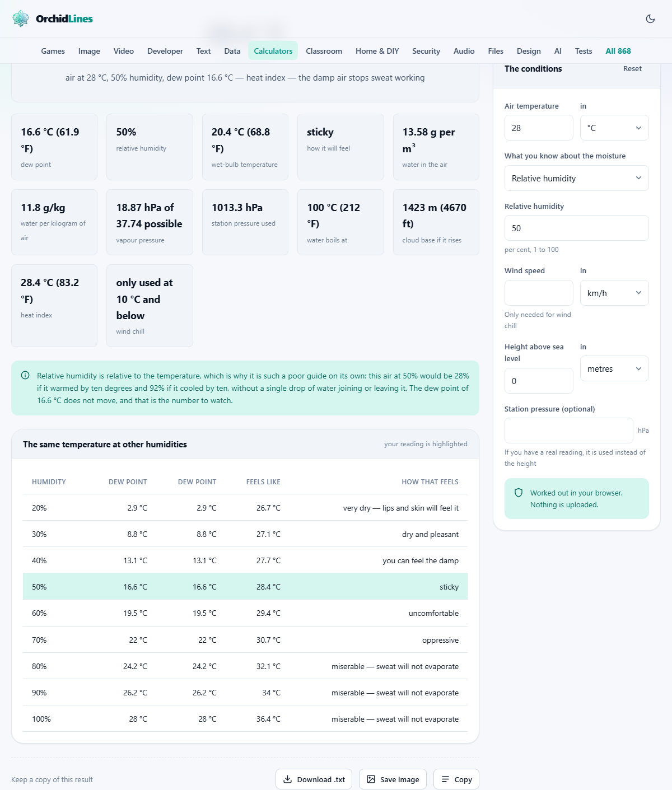This screenshot has width=672, height=790.
Task: Click the vapour pressure result card
Action: tap(150, 222)
